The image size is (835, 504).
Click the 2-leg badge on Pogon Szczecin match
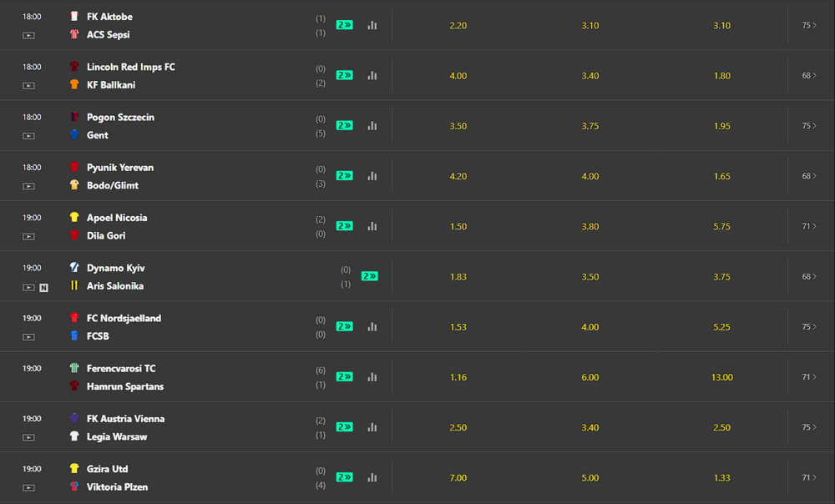pyautogui.click(x=345, y=126)
